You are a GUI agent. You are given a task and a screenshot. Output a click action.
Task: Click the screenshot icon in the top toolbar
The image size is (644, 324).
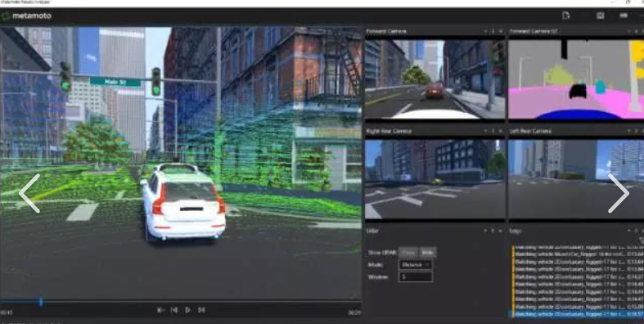tap(601, 16)
